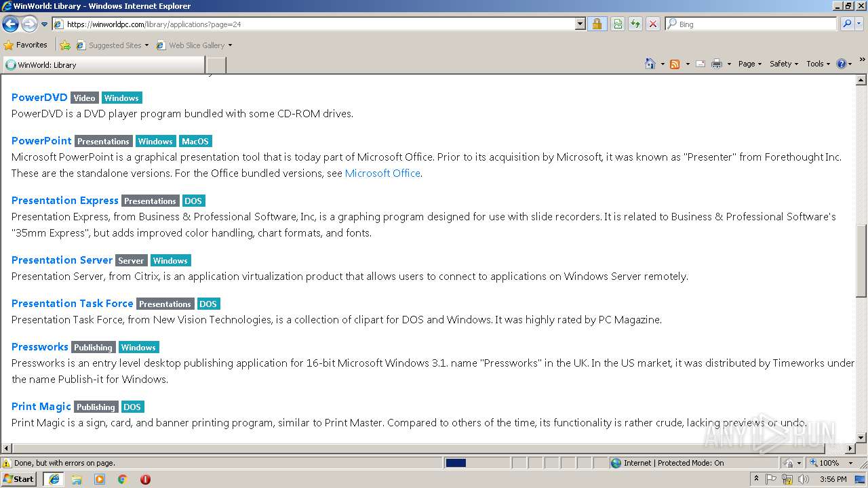Click the Internet Explorer taskbar icon
Image resolution: width=868 pixels, height=488 pixels.
(x=54, y=479)
